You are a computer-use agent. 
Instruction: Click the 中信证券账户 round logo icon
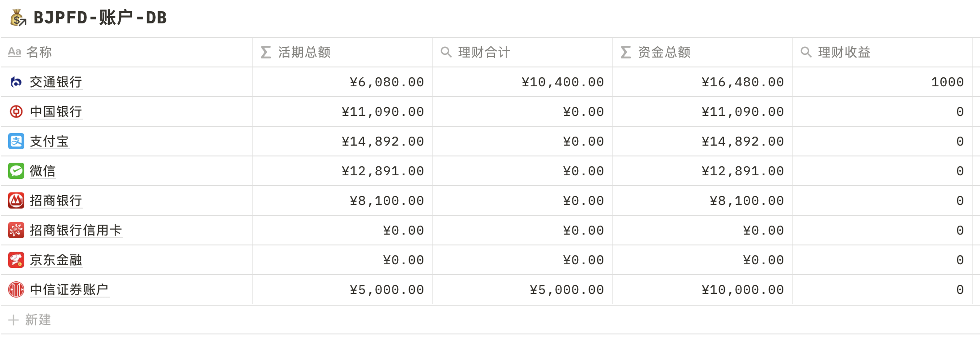point(16,289)
